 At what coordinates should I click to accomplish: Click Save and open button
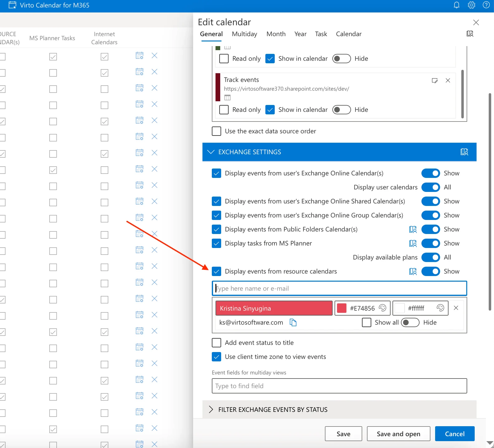pos(398,434)
